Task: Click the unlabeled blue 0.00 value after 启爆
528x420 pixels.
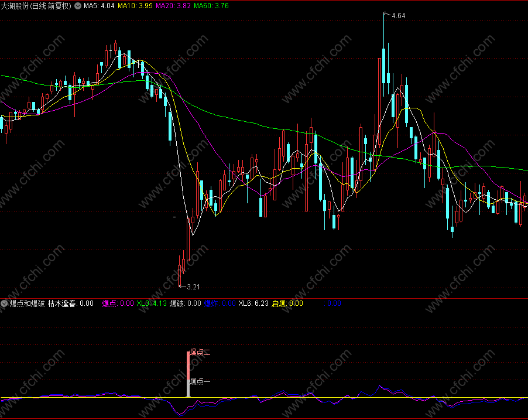Action: [332, 303]
